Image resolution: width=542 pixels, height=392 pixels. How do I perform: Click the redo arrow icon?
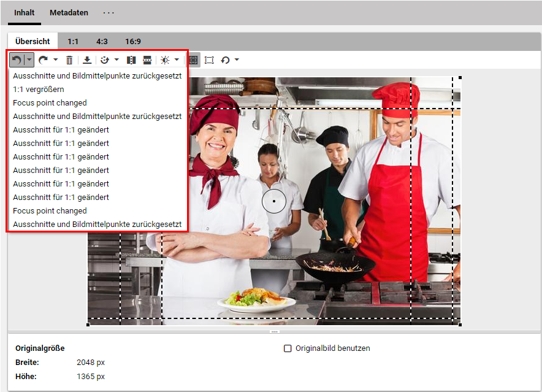tap(43, 60)
